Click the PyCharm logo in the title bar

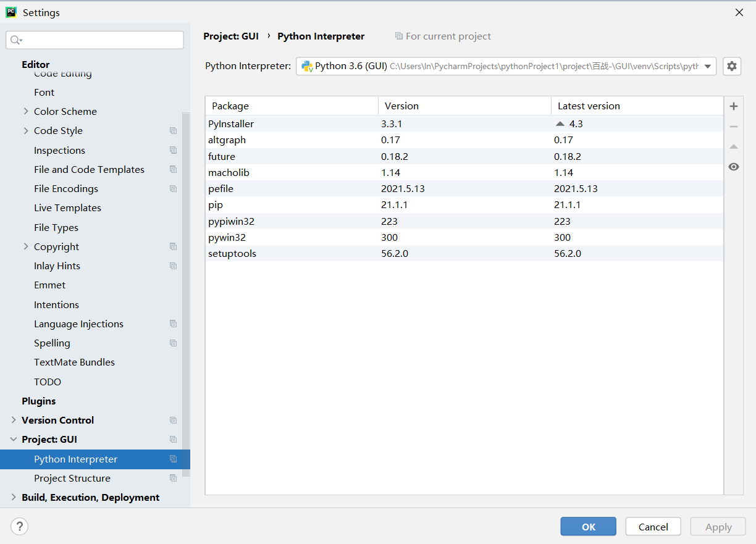11,12
